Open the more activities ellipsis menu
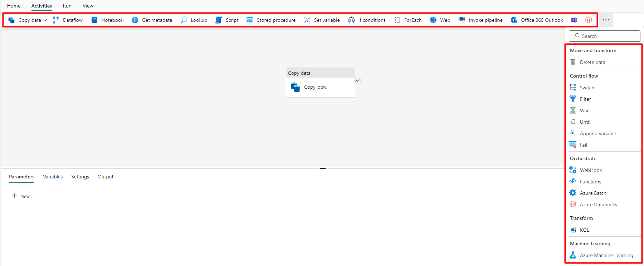The image size is (644, 266). click(x=606, y=20)
